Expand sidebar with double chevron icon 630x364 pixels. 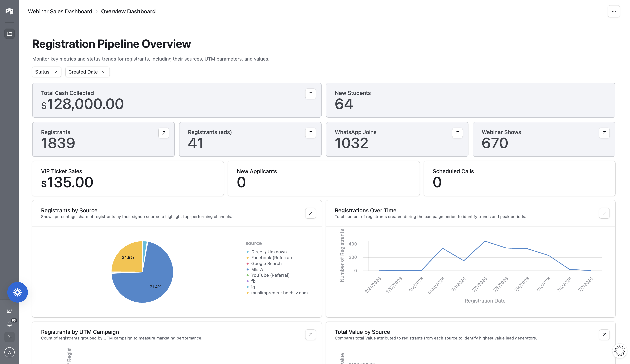pyautogui.click(x=10, y=337)
